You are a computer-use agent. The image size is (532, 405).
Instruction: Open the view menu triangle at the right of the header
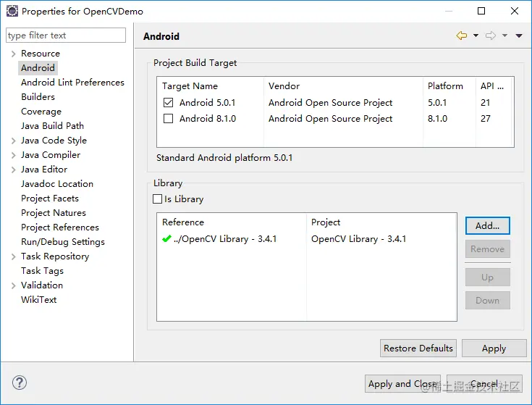coord(519,36)
